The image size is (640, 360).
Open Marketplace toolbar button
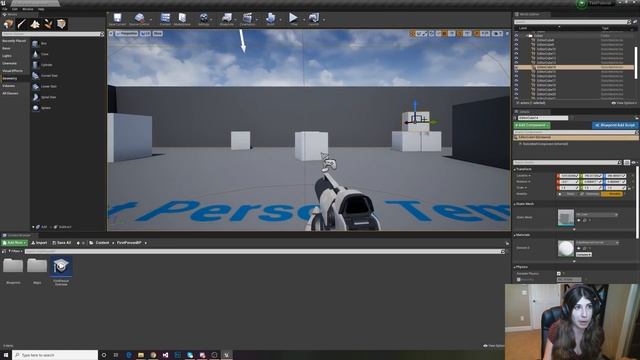(182, 19)
